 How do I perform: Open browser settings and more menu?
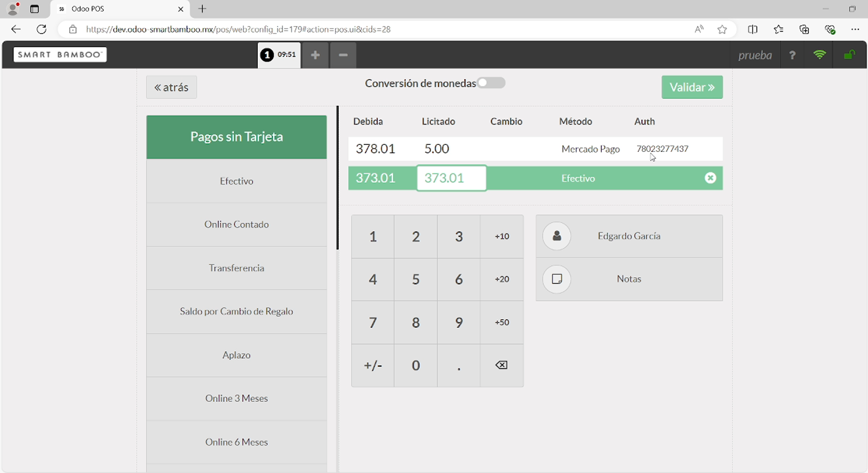(855, 29)
